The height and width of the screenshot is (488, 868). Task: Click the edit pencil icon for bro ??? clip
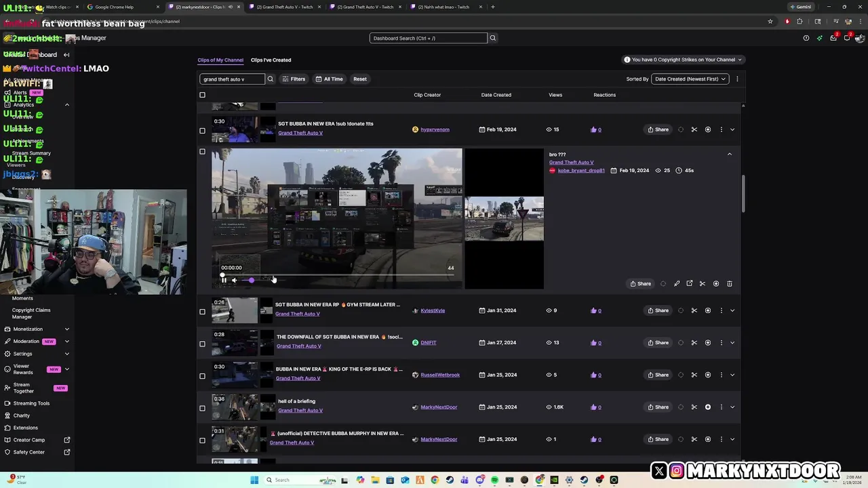tap(677, 284)
